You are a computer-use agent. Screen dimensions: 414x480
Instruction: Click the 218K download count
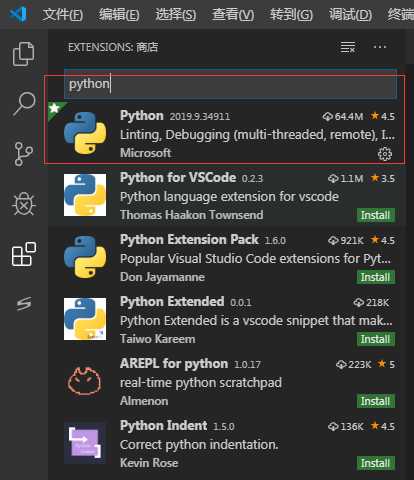pyautogui.click(x=371, y=302)
